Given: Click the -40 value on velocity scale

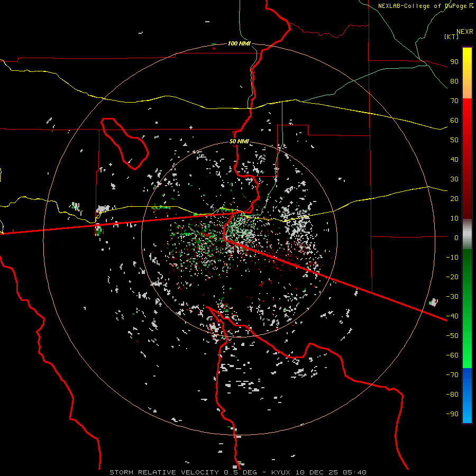Looking at the screenshot, I should tap(452, 316).
